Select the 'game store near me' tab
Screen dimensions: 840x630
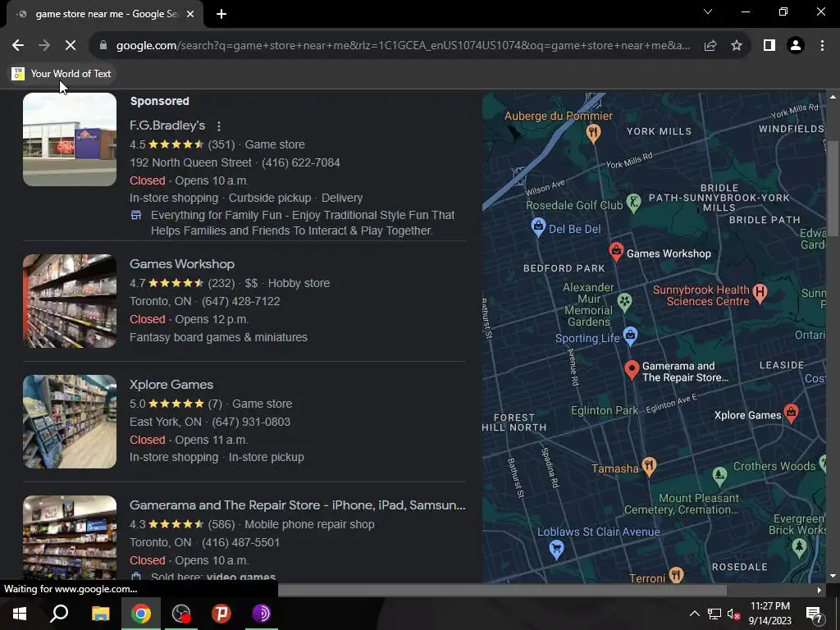[105, 14]
